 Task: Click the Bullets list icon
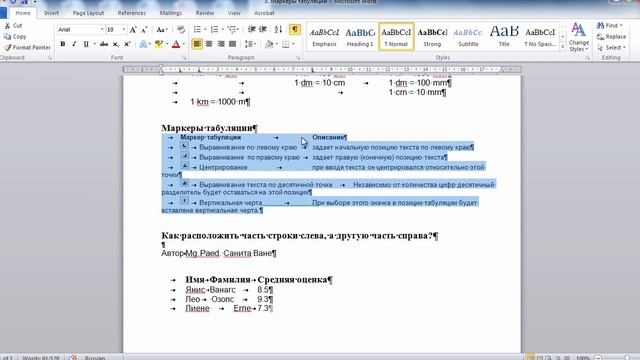tap(198, 29)
